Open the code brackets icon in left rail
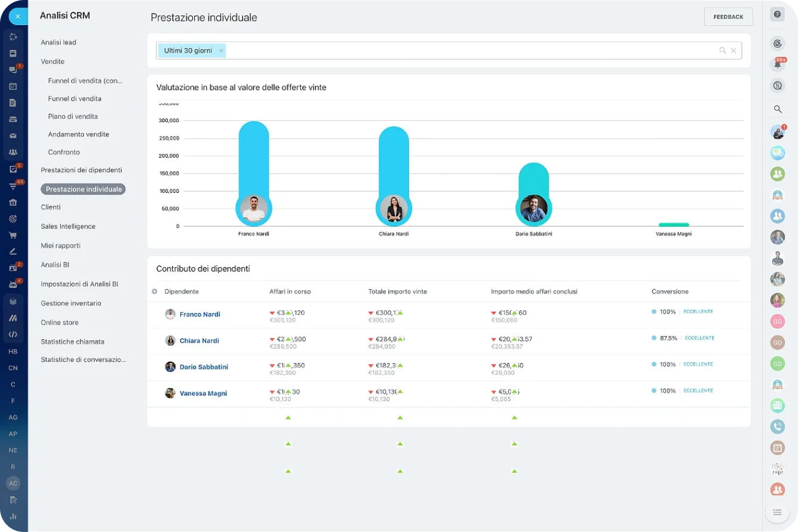 click(13, 334)
